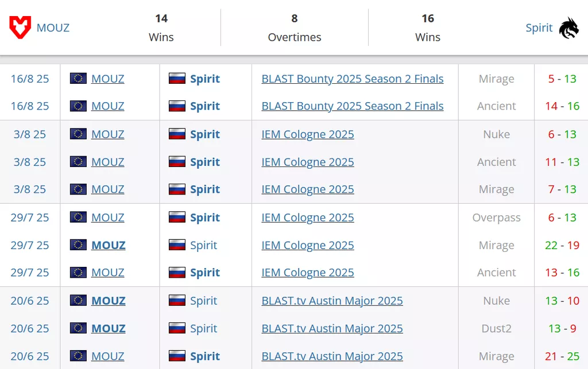The image size is (588, 369).
Task: Click the 8 Overtimes statistic
Action: (x=294, y=28)
